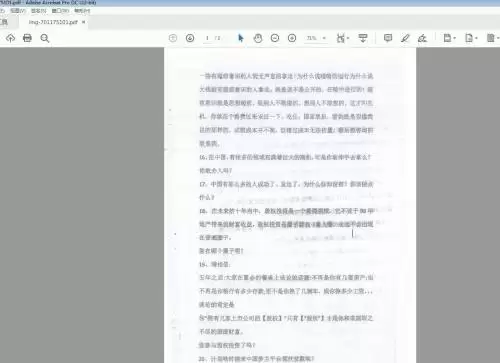Expand the export document options arrow
The height and width of the screenshot is (363, 500).
476,38
